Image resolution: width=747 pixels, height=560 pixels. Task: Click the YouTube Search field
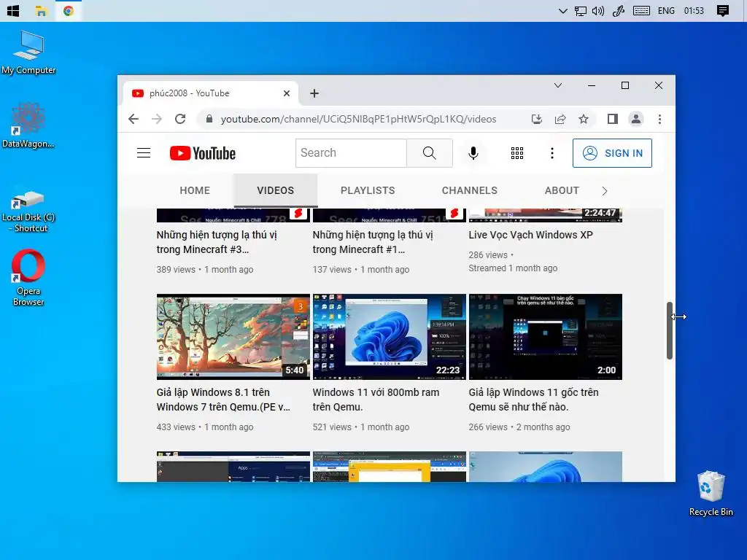(351, 153)
